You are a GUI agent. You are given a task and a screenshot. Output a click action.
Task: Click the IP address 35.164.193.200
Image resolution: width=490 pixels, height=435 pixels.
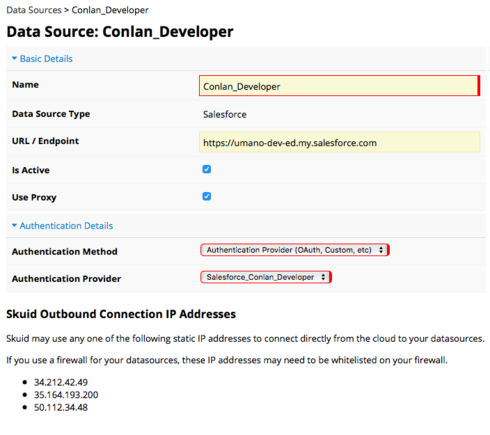pos(66,395)
